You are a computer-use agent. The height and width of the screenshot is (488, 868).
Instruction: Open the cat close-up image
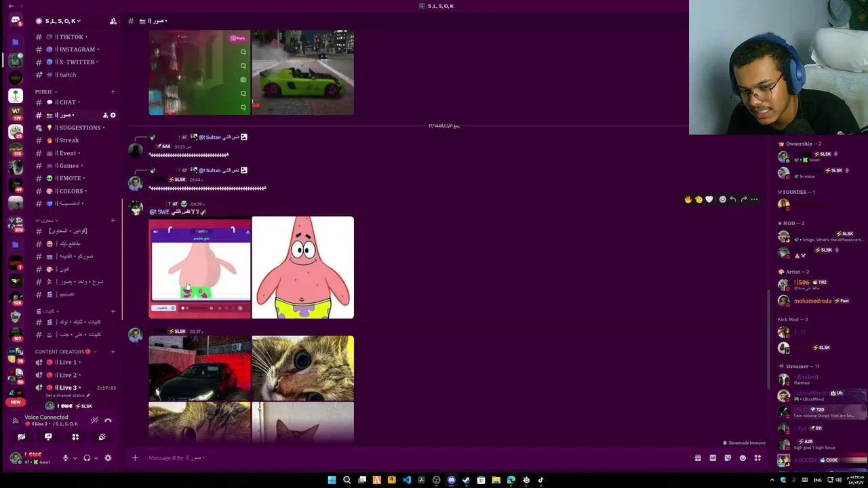pyautogui.click(x=303, y=368)
